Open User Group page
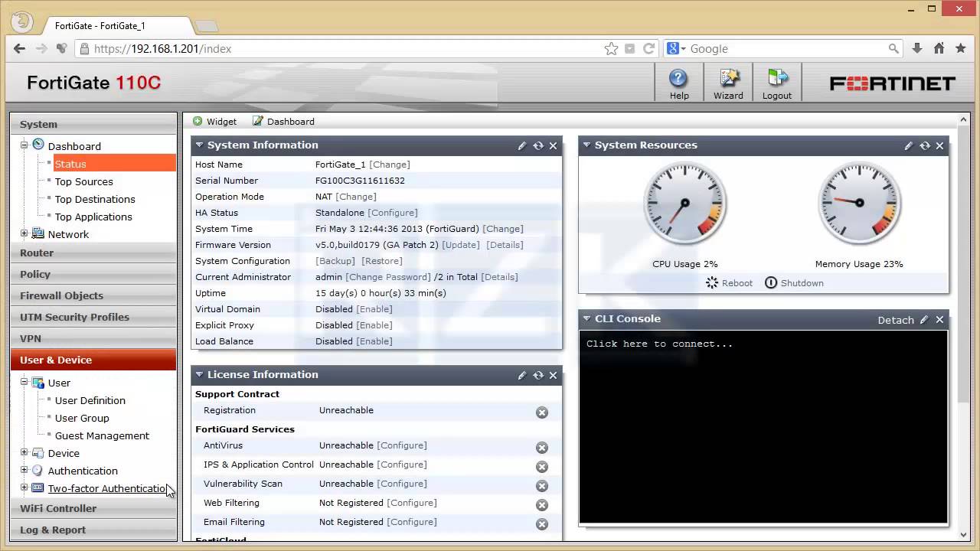The height and width of the screenshot is (551, 980). [82, 418]
